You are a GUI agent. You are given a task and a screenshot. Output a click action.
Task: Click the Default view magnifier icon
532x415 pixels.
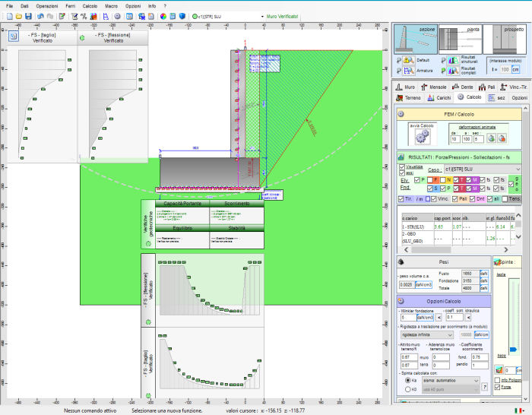click(x=409, y=60)
